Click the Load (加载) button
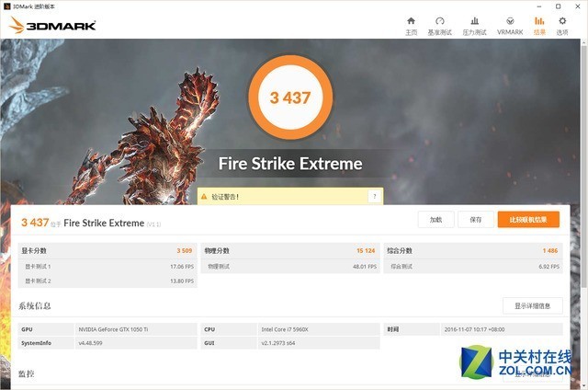This screenshot has height=390, width=588. 435,220
